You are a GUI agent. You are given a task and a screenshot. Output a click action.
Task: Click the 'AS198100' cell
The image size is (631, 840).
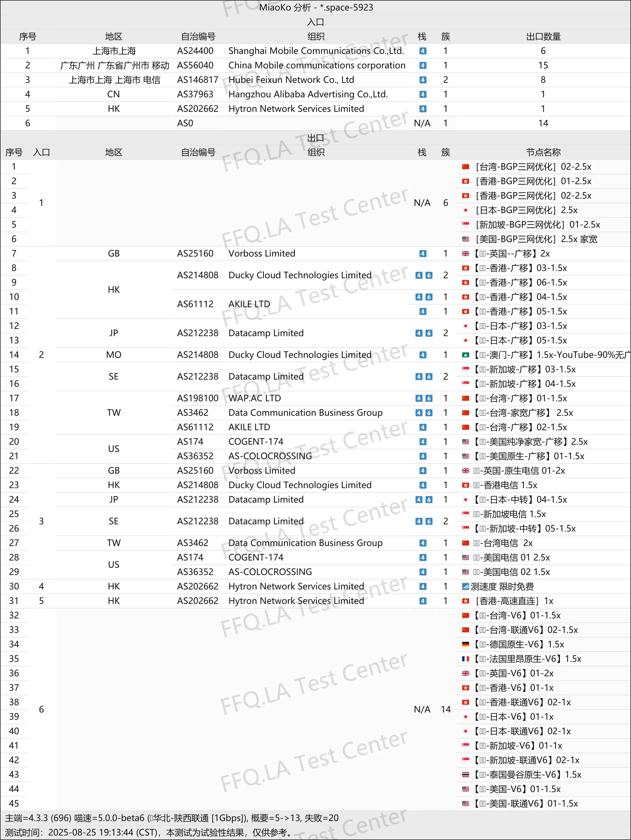pos(198,398)
